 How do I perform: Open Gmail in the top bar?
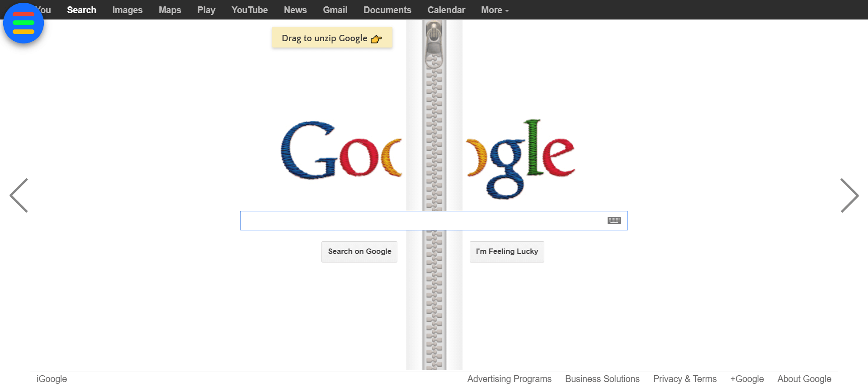click(335, 10)
